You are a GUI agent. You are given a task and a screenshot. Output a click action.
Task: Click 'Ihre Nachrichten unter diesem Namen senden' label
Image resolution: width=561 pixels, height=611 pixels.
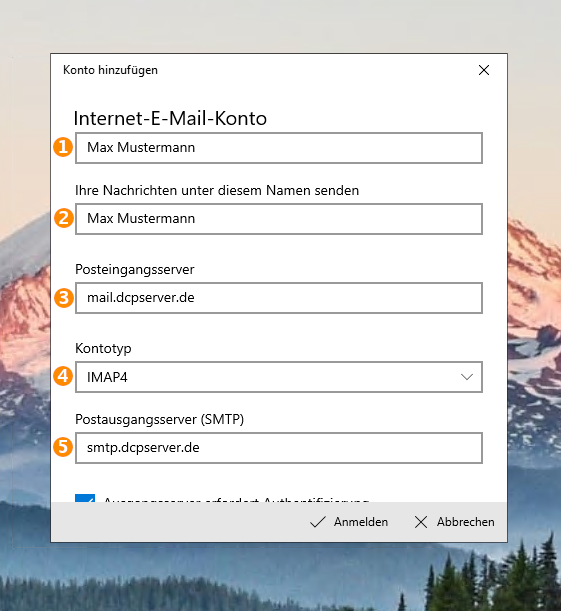tap(217, 191)
